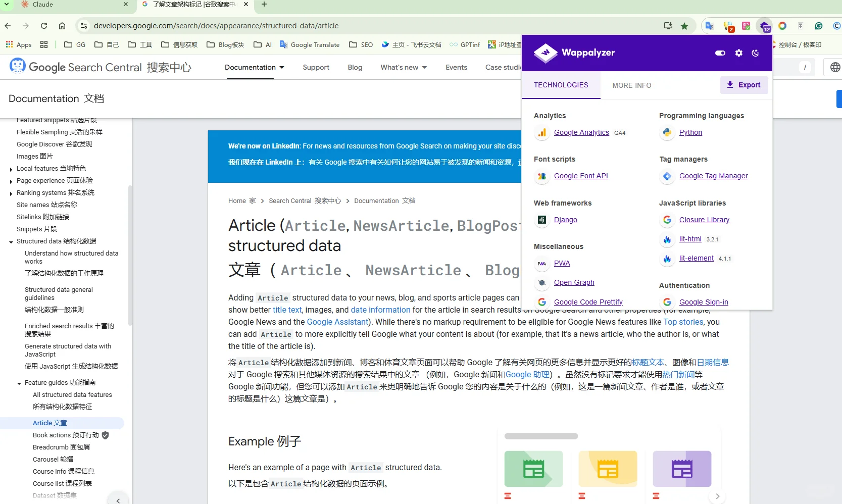This screenshot has width=842, height=504.
Task: Open the Grammarly extension icon
Action: pyautogui.click(x=819, y=26)
